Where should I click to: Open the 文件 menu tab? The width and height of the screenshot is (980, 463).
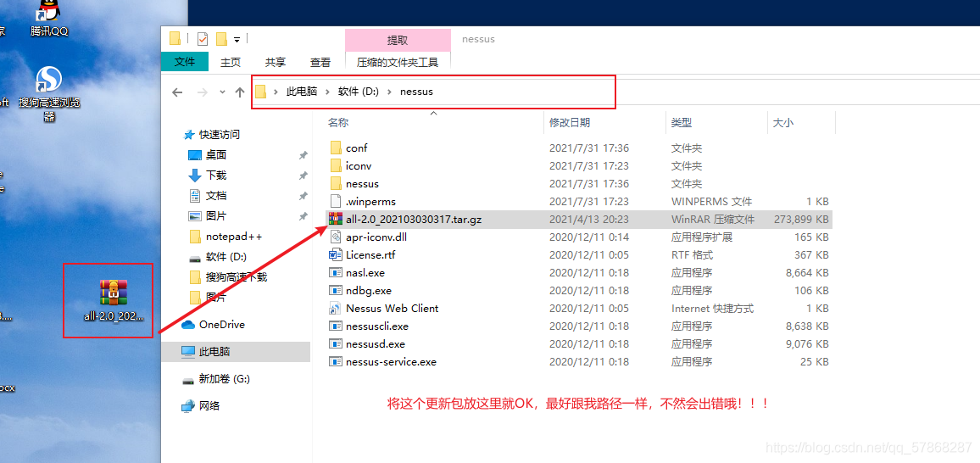(x=184, y=62)
